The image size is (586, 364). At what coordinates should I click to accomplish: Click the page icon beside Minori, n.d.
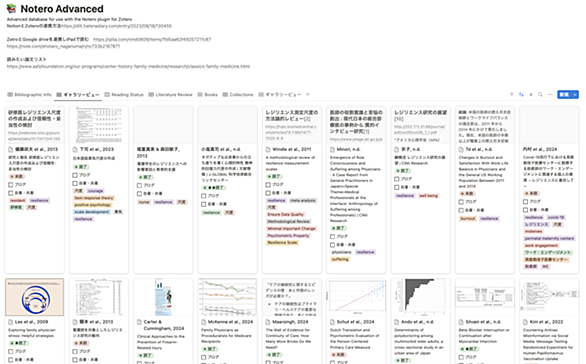coord(332,149)
